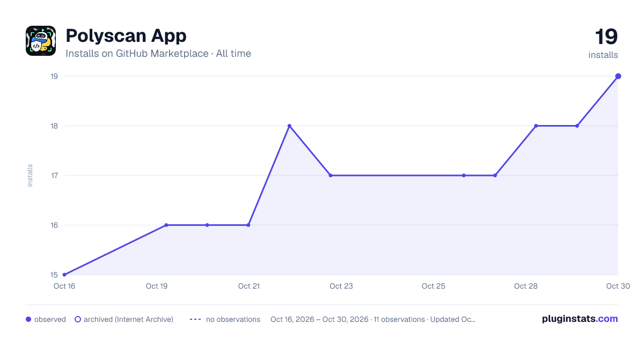The height and width of the screenshot is (338, 644).
Task: Click the y-axis value 18
Action: (x=54, y=126)
